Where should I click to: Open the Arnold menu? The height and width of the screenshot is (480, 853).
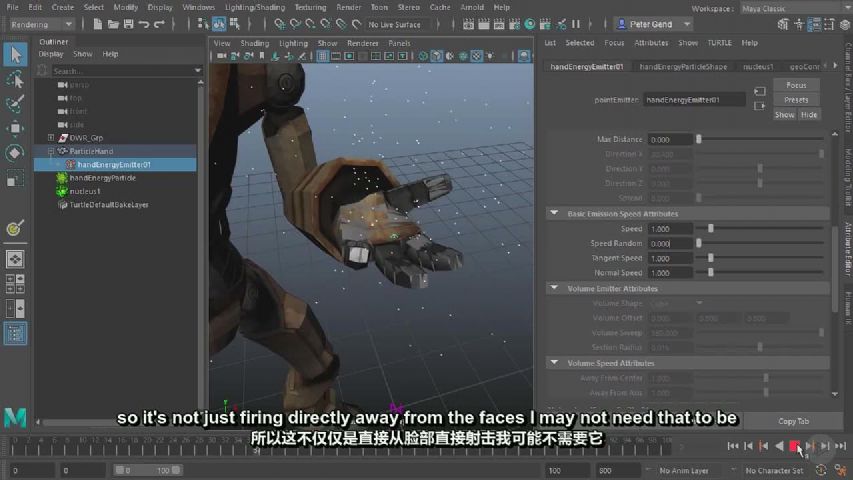tap(472, 8)
